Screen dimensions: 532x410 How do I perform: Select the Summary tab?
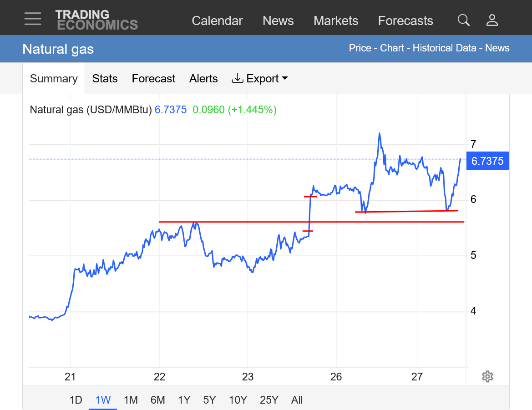(54, 79)
